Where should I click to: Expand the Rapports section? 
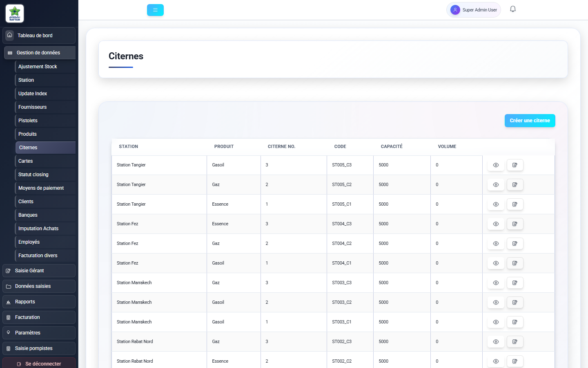tap(39, 302)
